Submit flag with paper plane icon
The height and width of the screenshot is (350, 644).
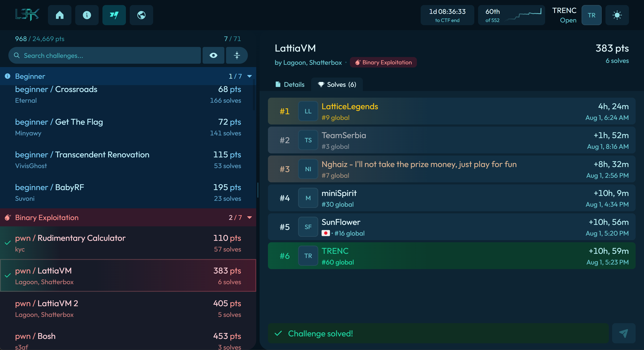[623, 333]
